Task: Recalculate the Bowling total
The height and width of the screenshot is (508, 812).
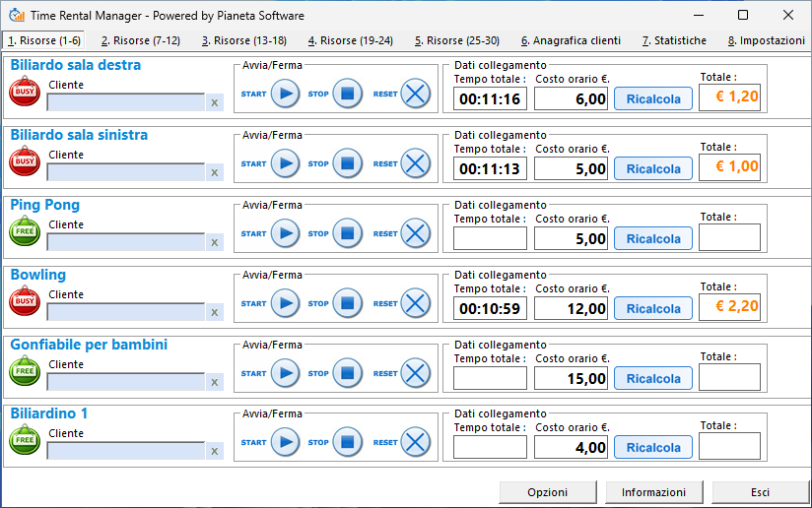Action: (653, 308)
